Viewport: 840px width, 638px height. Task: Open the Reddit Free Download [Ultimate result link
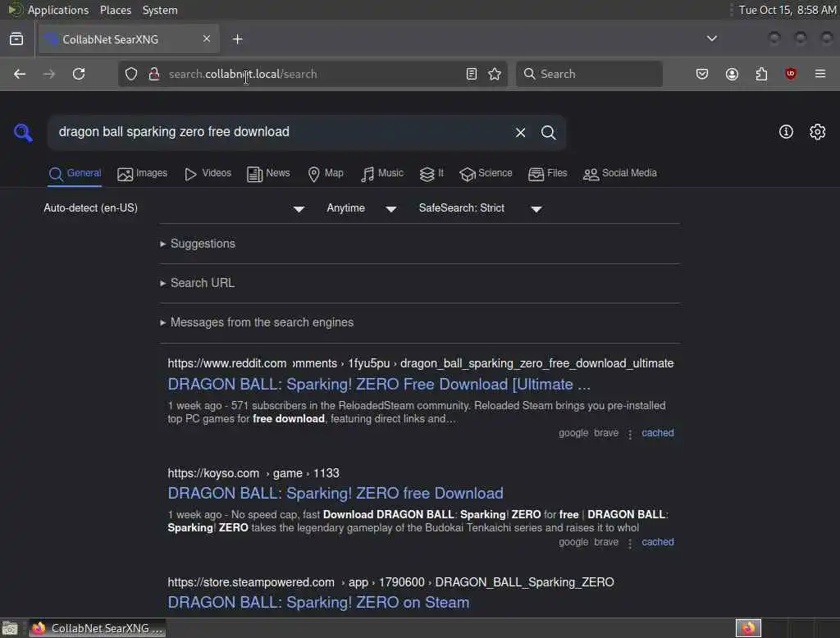pyautogui.click(x=379, y=384)
